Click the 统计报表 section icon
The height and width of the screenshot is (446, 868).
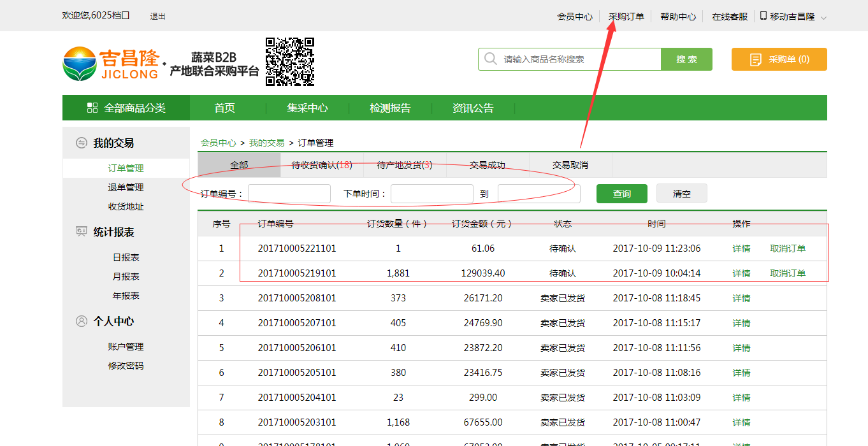[x=81, y=232]
